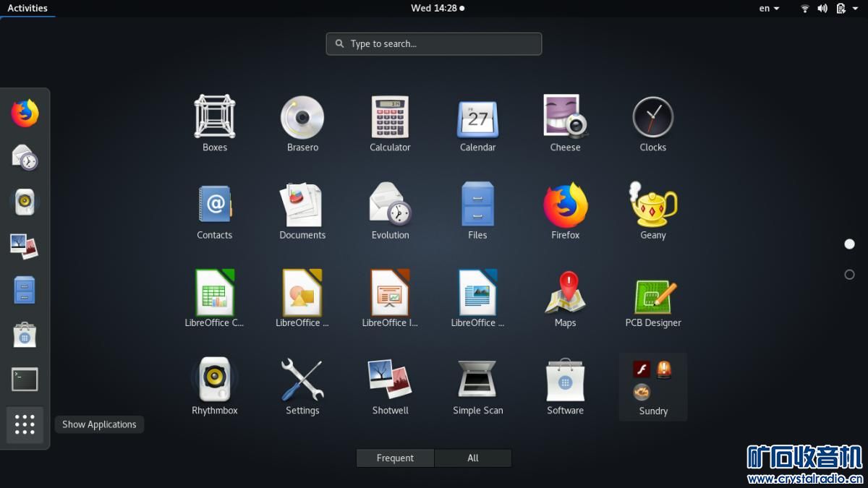Viewport: 868px width, 488px height.
Task: Switch to the Frequent tab
Action: coord(395,458)
